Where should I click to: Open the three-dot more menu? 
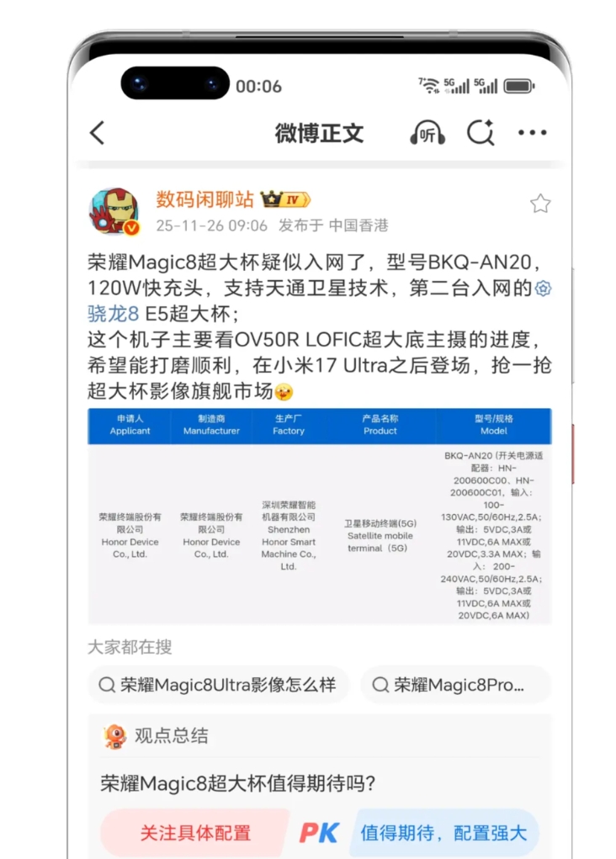coord(532,133)
